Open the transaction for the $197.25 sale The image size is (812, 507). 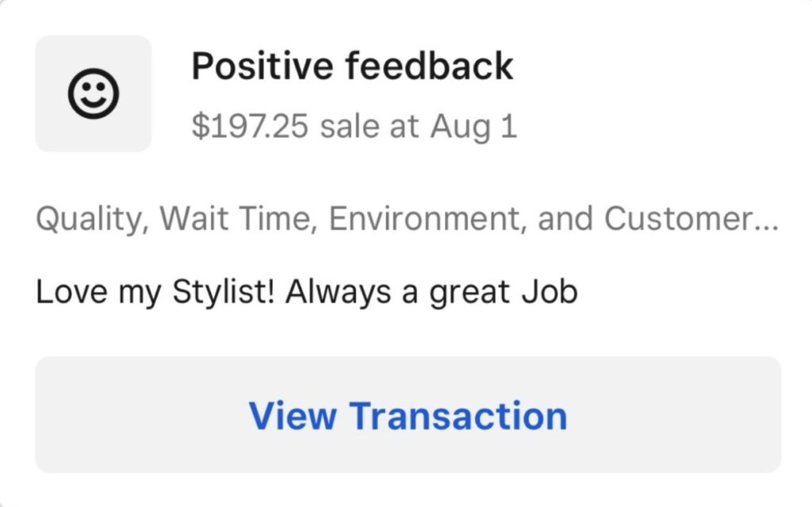(408, 415)
